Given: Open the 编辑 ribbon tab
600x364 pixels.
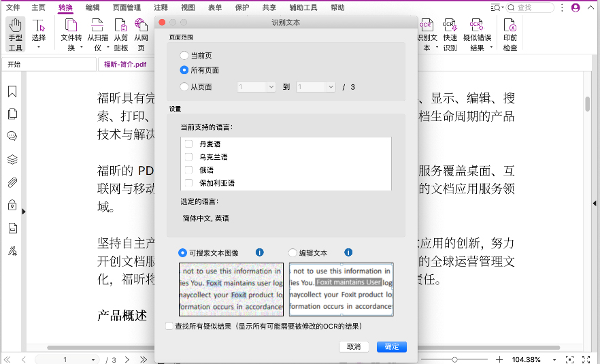Looking at the screenshot, I should tap(93, 7).
